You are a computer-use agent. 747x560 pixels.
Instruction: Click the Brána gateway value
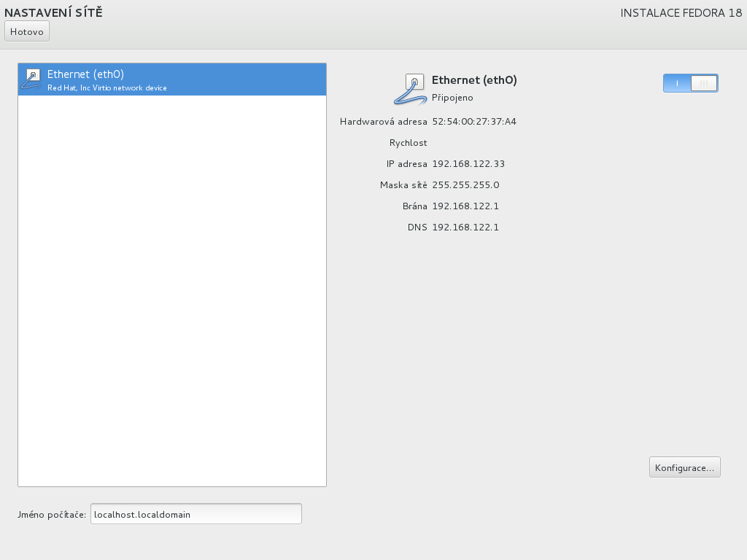(465, 206)
